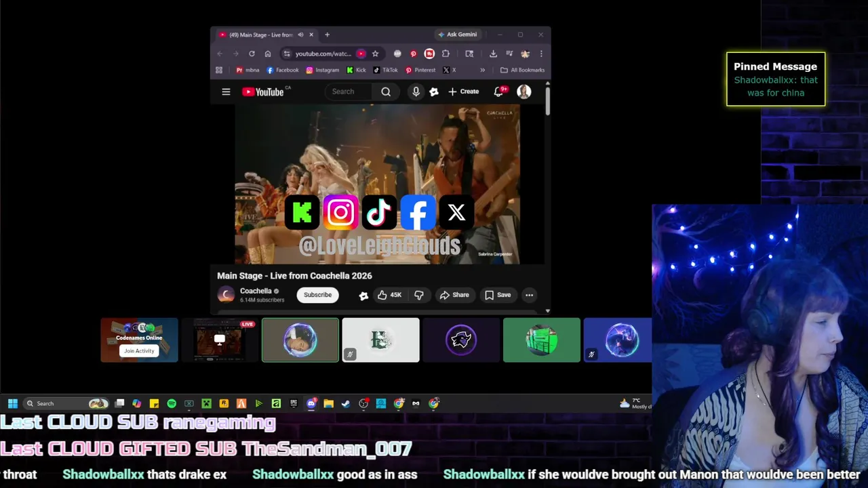Focus the YouTube Search field
Image resolution: width=868 pixels, height=488 pixels.
[x=350, y=91]
